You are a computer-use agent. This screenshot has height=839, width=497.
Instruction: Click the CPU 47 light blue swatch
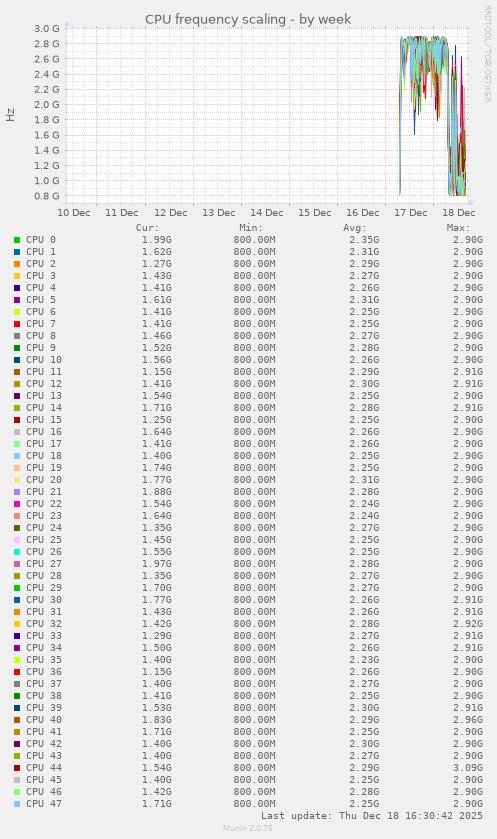[17, 804]
